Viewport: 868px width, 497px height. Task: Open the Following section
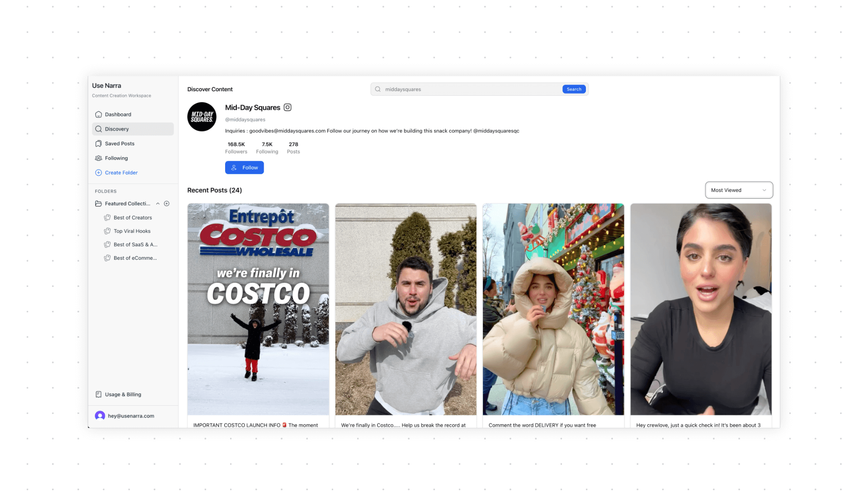pos(116,158)
